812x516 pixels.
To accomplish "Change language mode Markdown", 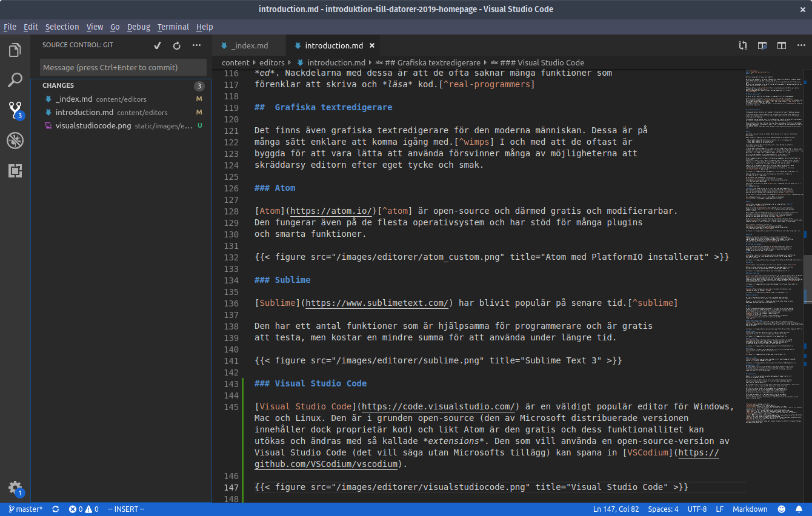I will (750, 509).
